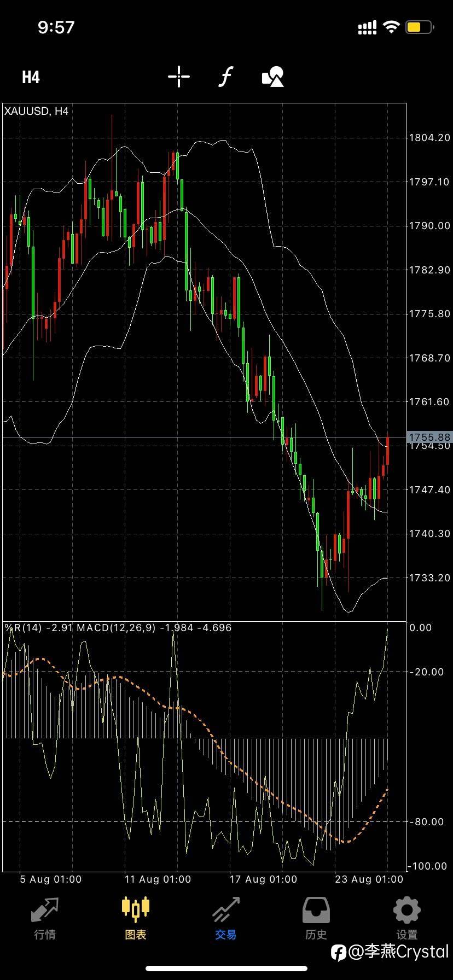This screenshot has width=453, height=980.
Task: Tap the cellular signal bars icon
Action: [367, 27]
